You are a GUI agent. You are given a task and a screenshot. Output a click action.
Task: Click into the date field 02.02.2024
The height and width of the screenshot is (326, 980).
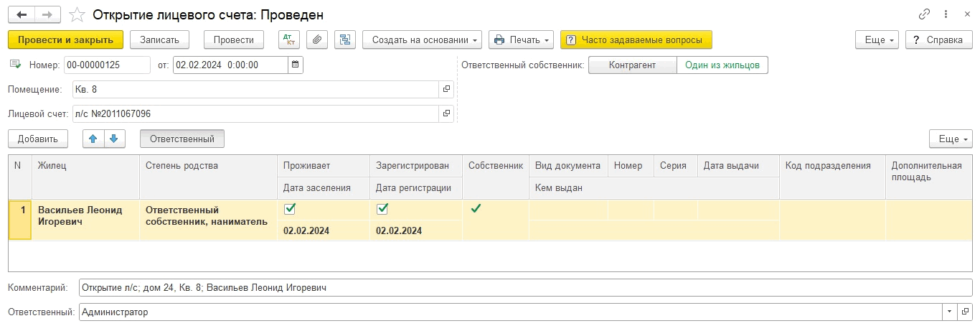[x=230, y=65]
